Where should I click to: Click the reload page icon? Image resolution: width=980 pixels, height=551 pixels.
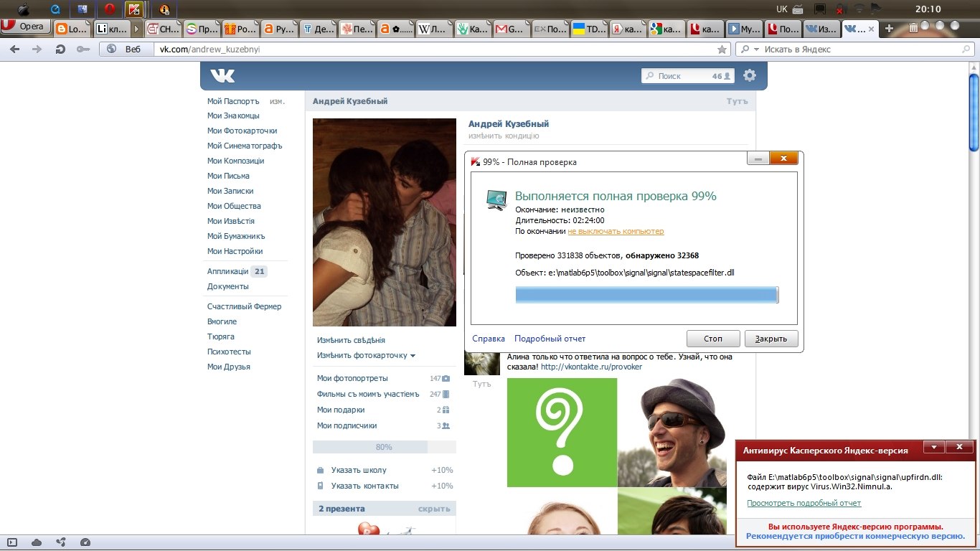coord(60,50)
